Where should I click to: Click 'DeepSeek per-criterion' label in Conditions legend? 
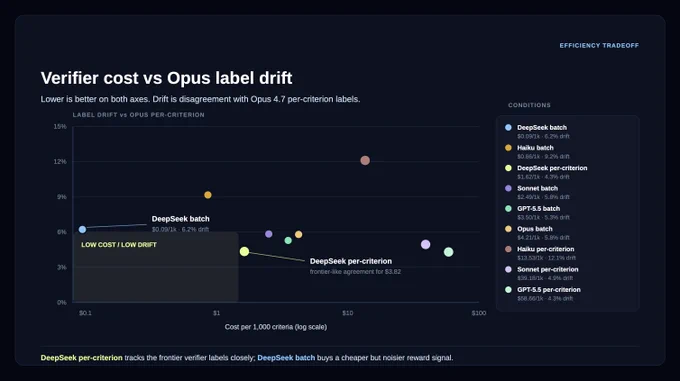pyautogui.click(x=552, y=168)
